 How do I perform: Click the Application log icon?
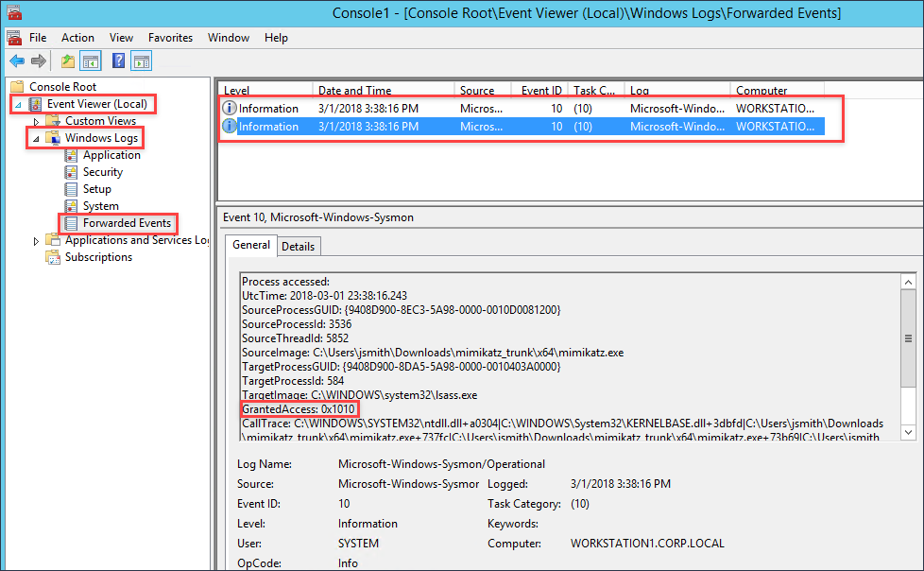click(x=71, y=155)
